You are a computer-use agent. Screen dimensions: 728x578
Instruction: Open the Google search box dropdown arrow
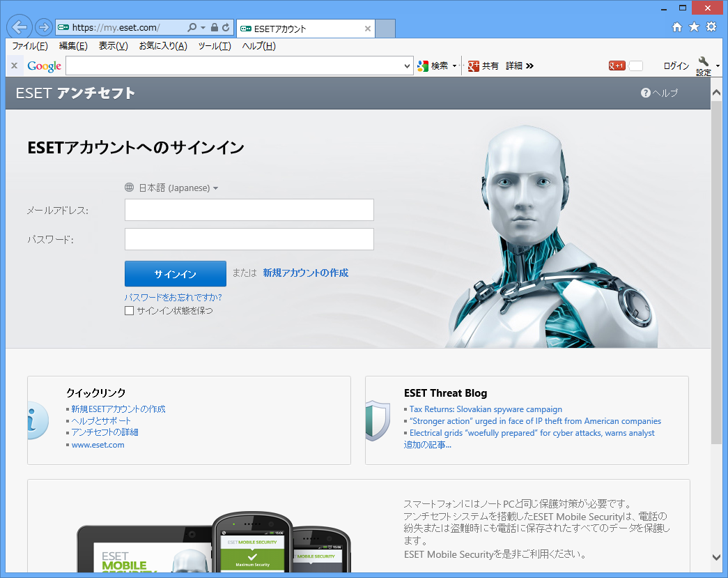pos(407,66)
